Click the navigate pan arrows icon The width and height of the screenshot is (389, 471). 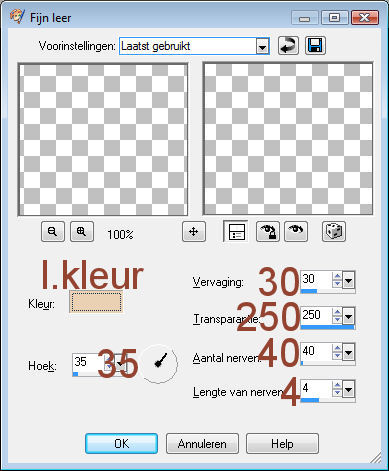click(194, 231)
